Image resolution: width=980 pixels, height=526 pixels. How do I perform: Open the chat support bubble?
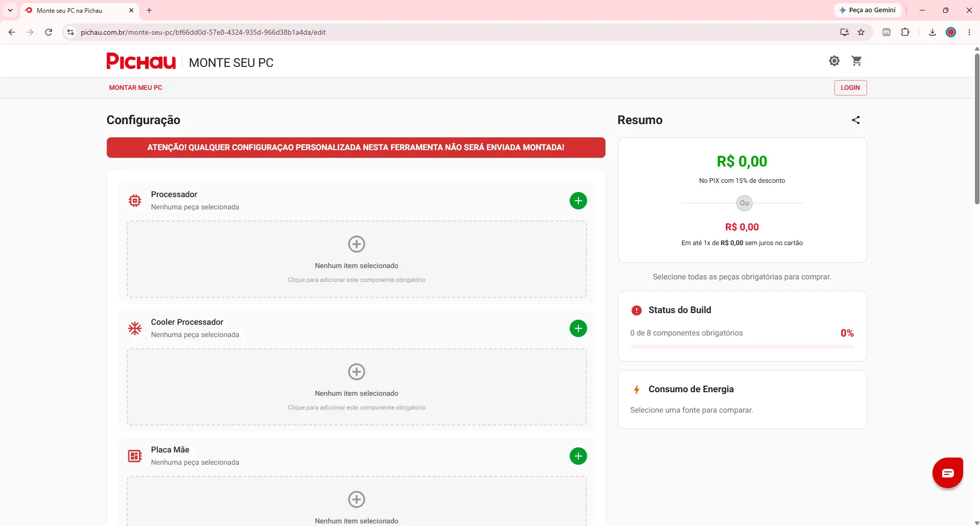tap(948, 473)
